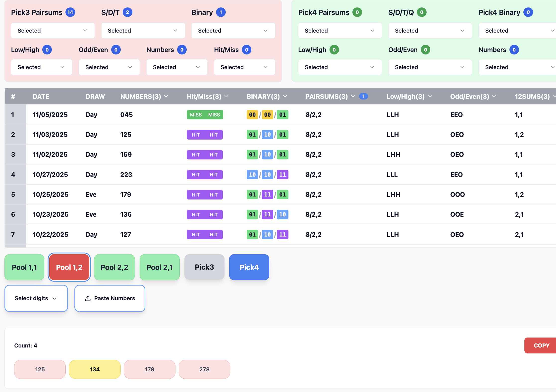Open the Pick3 Pairsums Selected dropdown
Image resolution: width=556 pixels, height=392 pixels.
[x=53, y=31]
